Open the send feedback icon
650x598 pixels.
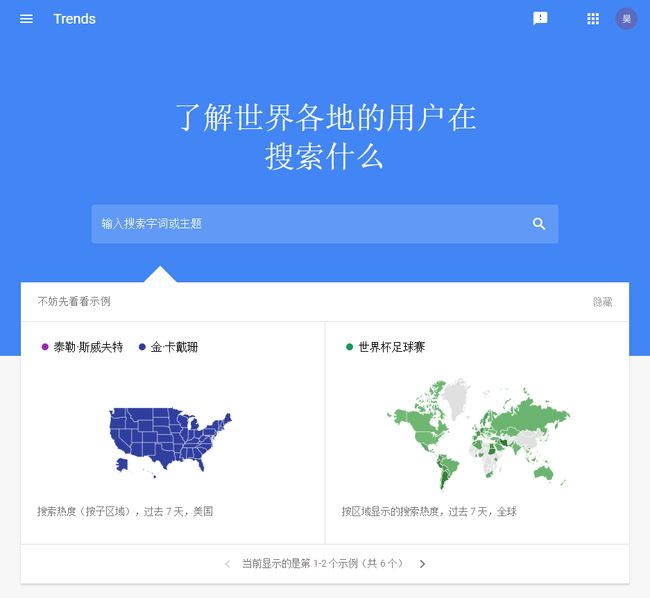[x=540, y=19]
